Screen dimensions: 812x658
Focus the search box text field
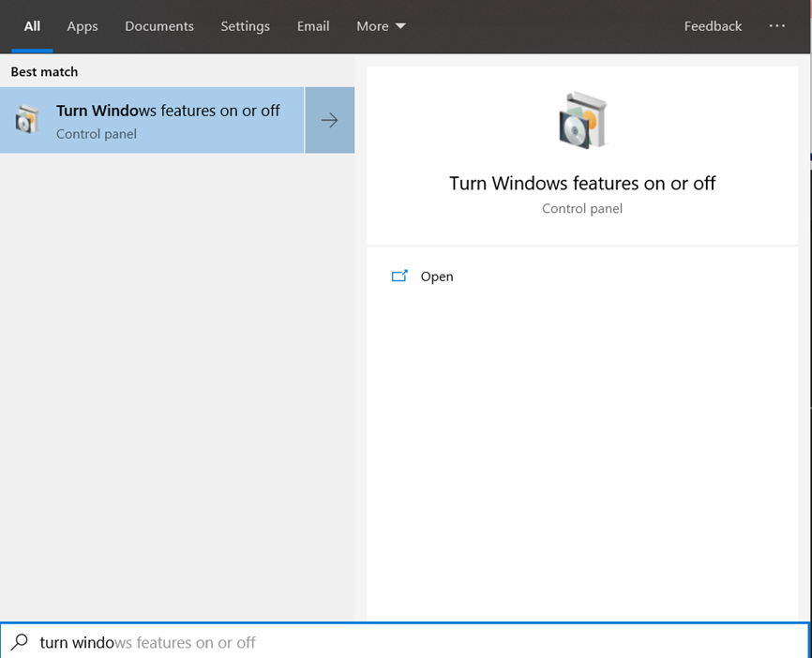[x=405, y=641]
